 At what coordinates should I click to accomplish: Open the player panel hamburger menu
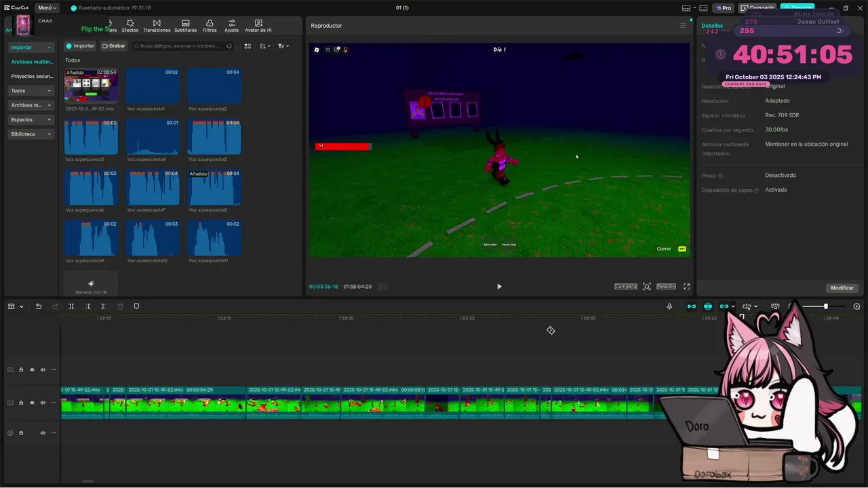683,26
